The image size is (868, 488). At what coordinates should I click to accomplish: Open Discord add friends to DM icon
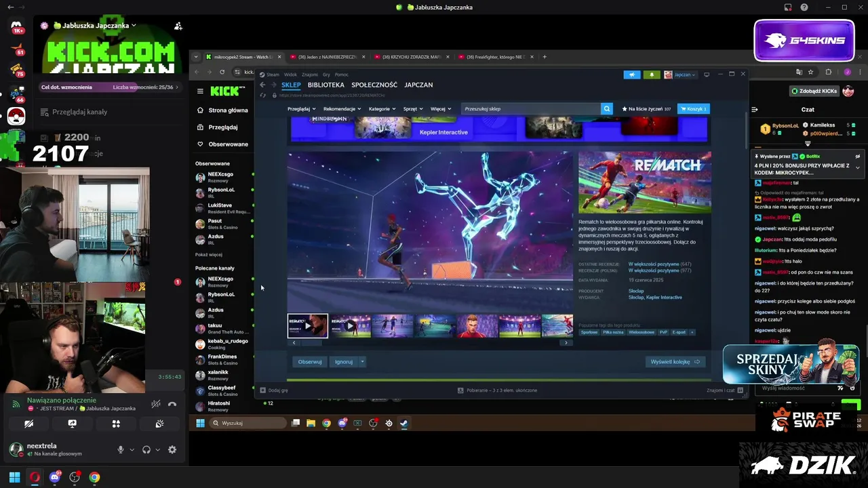coord(178,26)
